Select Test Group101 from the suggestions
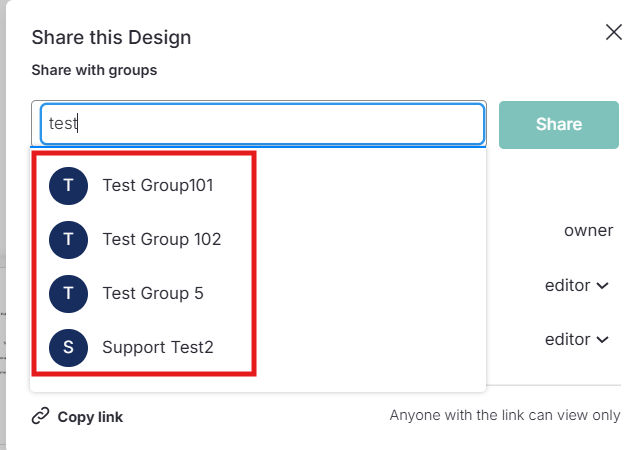This screenshot has height=450, width=636. [x=157, y=185]
